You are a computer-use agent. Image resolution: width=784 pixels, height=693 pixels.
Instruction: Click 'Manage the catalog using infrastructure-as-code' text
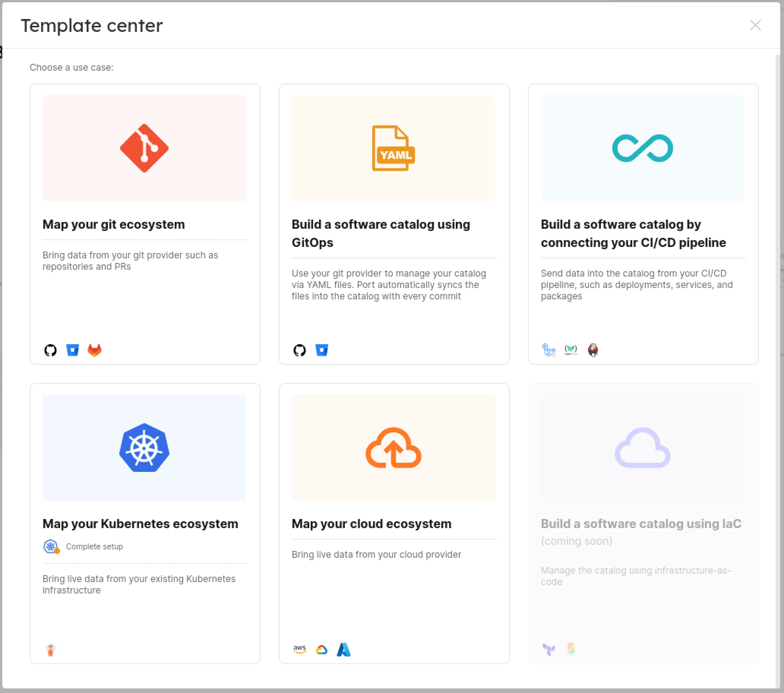(636, 576)
